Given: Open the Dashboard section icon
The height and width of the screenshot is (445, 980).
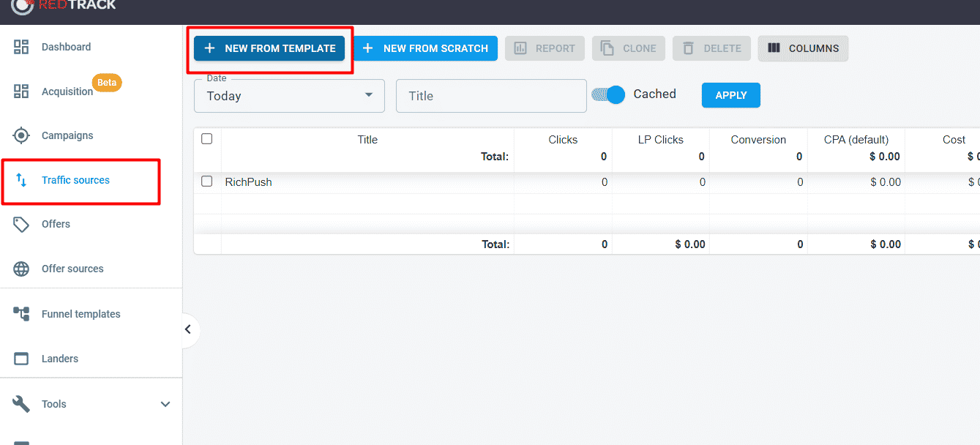Looking at the screenshot, I should [x=21, y=46].
